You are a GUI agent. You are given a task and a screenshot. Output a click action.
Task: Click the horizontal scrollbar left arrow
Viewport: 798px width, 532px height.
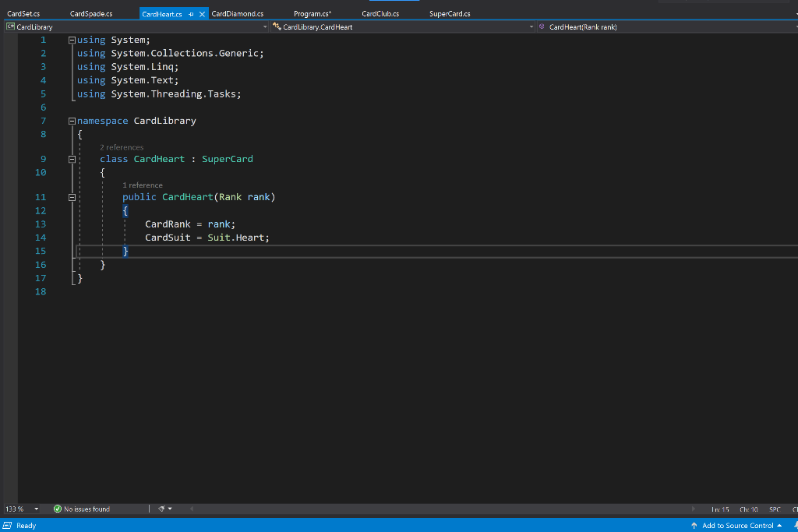pos(192,509)
